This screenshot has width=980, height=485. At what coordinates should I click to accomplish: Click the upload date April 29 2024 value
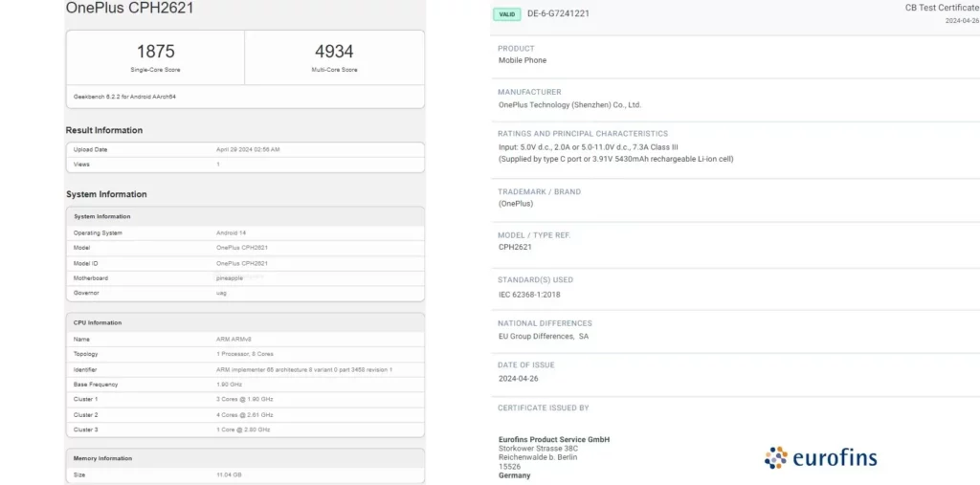point(248,149)
